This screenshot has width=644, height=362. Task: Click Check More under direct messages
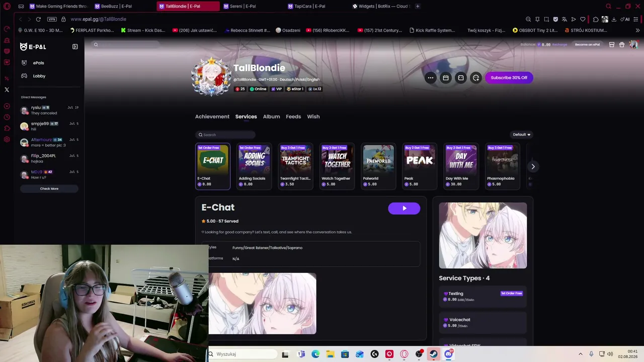[49, 189]
